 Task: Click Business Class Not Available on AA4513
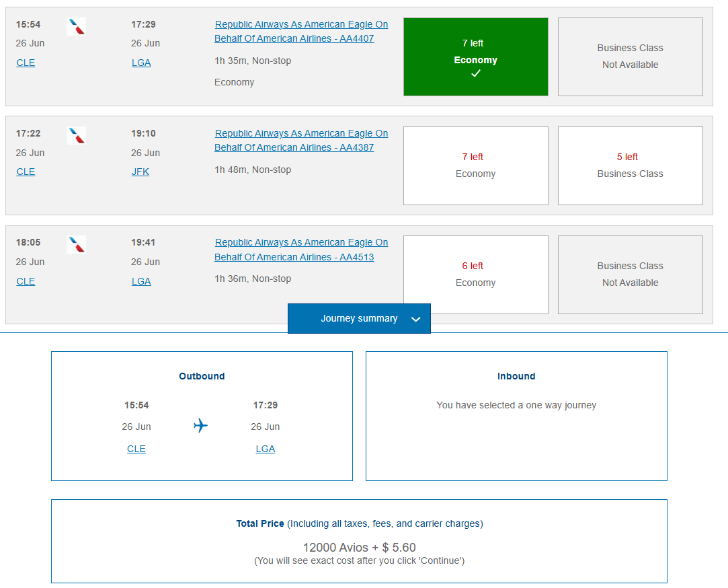[630, 274]
